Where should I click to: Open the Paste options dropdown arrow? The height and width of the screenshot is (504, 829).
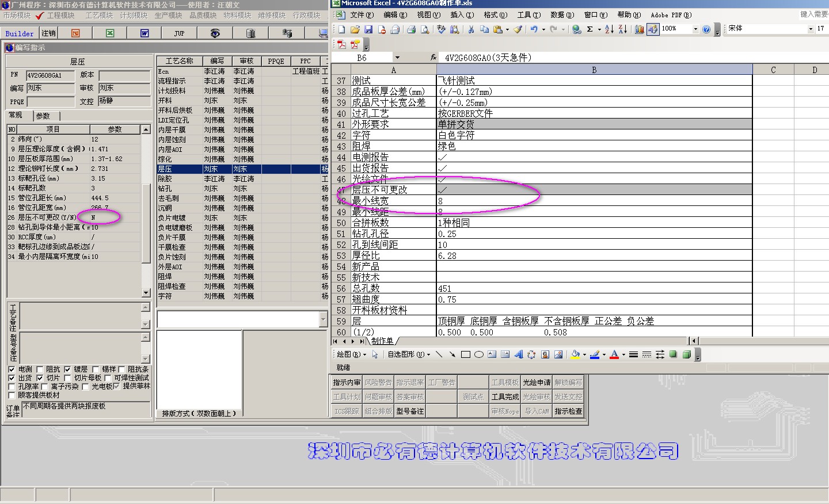coord(507,29)
